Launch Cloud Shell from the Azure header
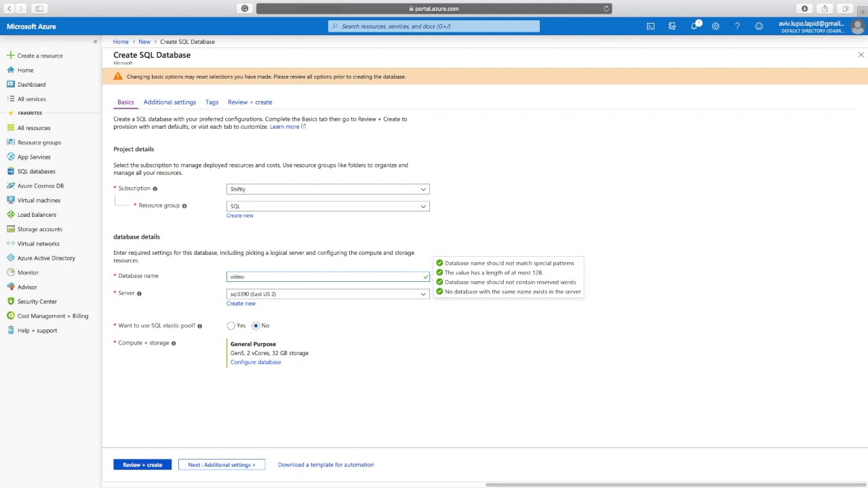The height and width of the screenshot is (488, 868). point(650,26)
